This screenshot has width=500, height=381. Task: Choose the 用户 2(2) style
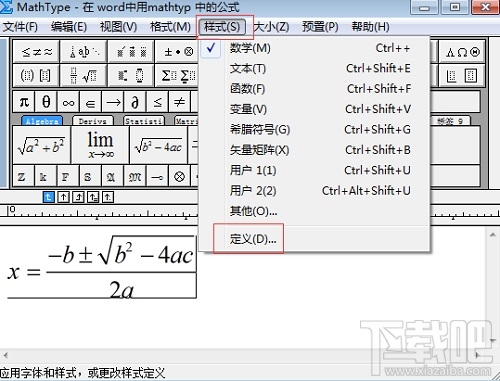pos(314,191)
